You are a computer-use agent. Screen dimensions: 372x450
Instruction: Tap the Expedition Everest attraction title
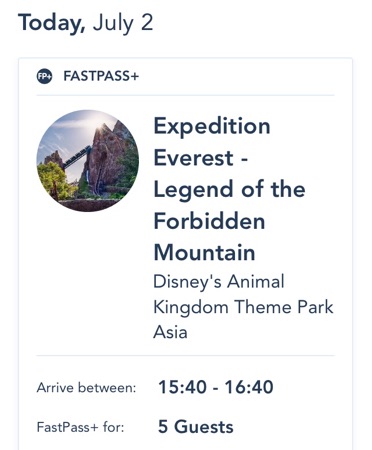(229, 189)
